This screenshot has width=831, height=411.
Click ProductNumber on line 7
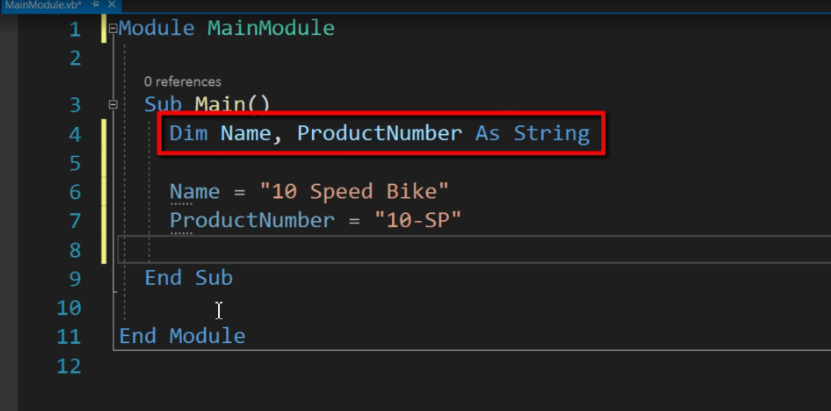[x=252, y=220]
